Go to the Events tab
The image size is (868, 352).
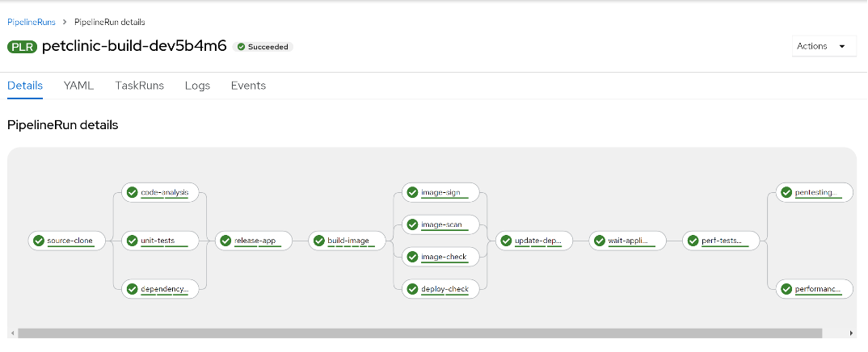[248, 86]
